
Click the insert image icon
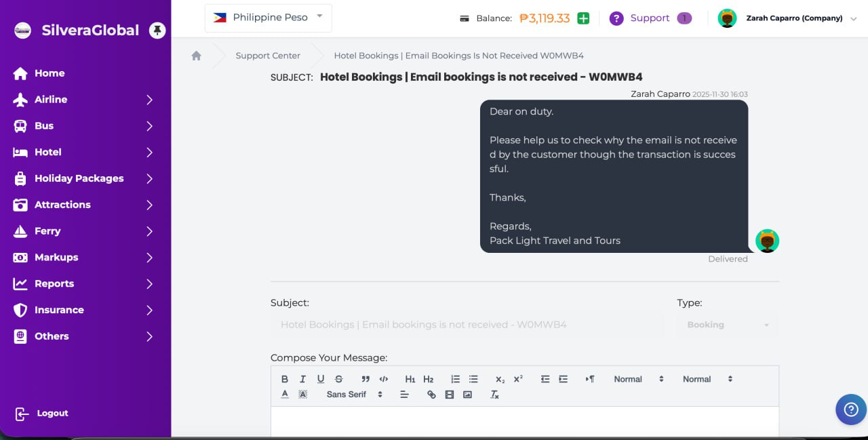(x=467, y=395)
